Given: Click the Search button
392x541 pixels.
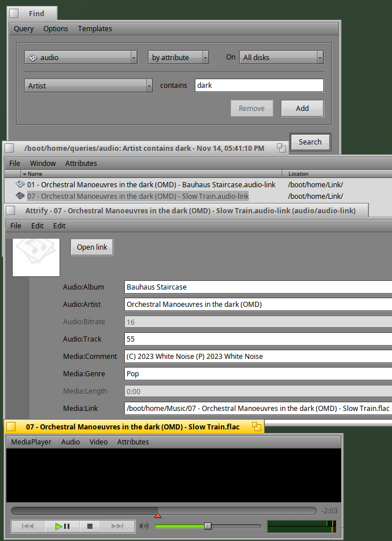Looking at the screenshot, I should (310, 142).
